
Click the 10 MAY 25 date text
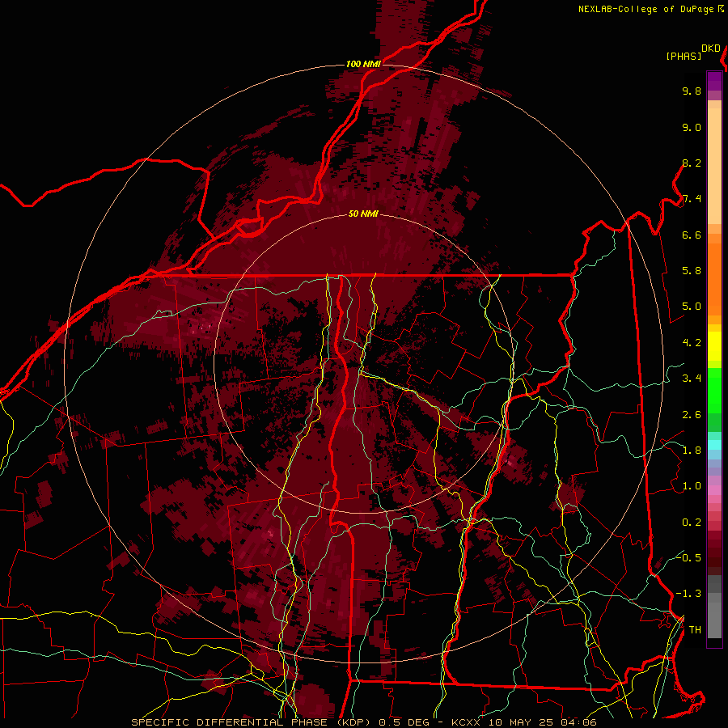click(x=522, y=722)
